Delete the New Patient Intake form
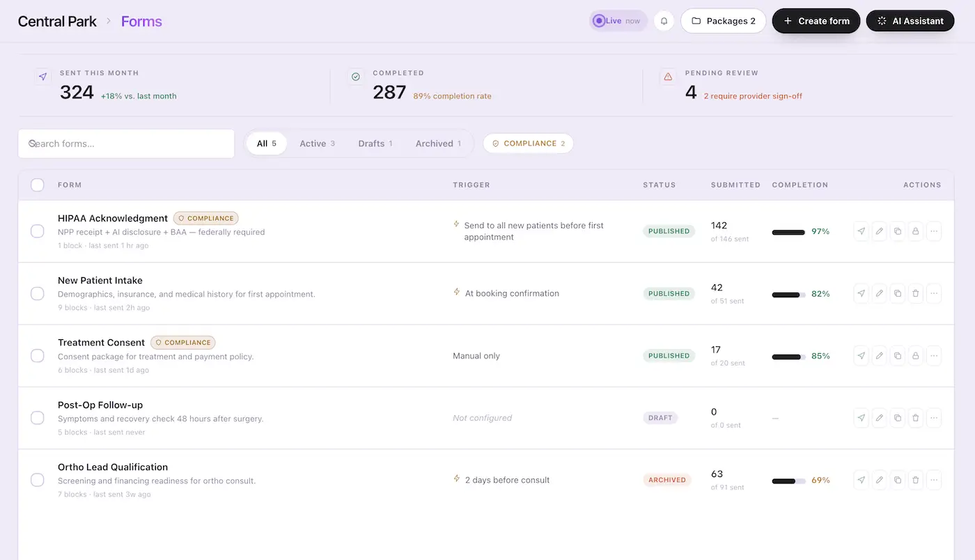The height and width of the screenshot is (560, 975). [x=916, y=293]
